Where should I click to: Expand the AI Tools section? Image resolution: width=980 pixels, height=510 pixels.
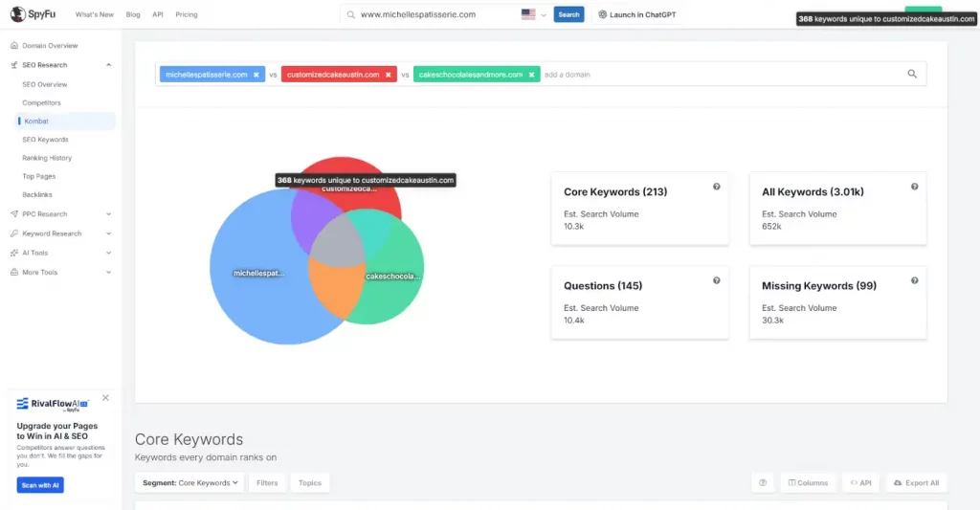pos(109,254)
